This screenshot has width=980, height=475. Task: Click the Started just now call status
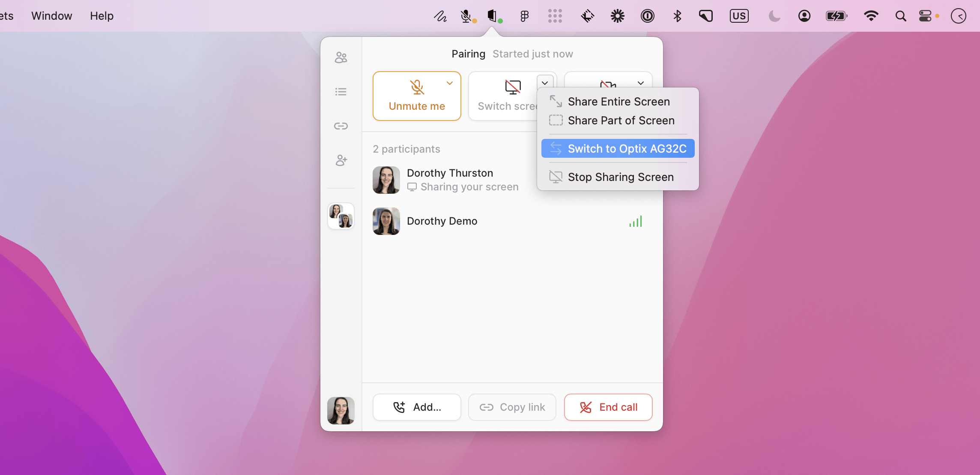[533, 54]
